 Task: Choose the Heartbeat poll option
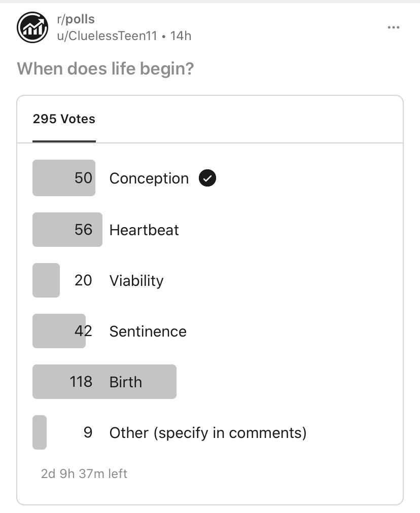click(x=144, y=230)
